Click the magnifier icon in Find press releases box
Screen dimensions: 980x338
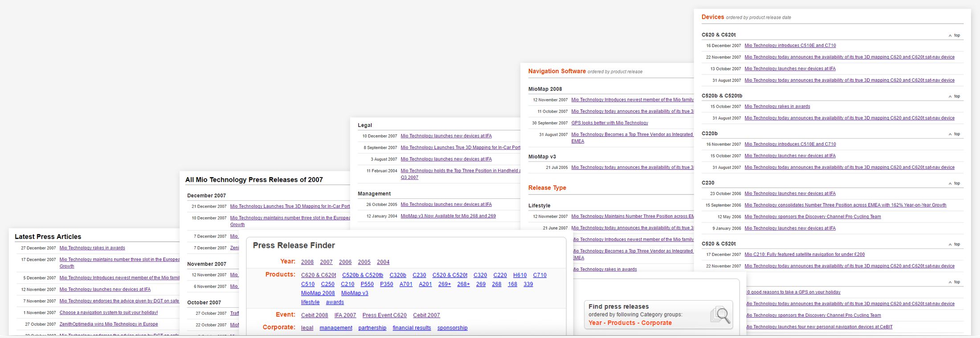coord(720,315)
